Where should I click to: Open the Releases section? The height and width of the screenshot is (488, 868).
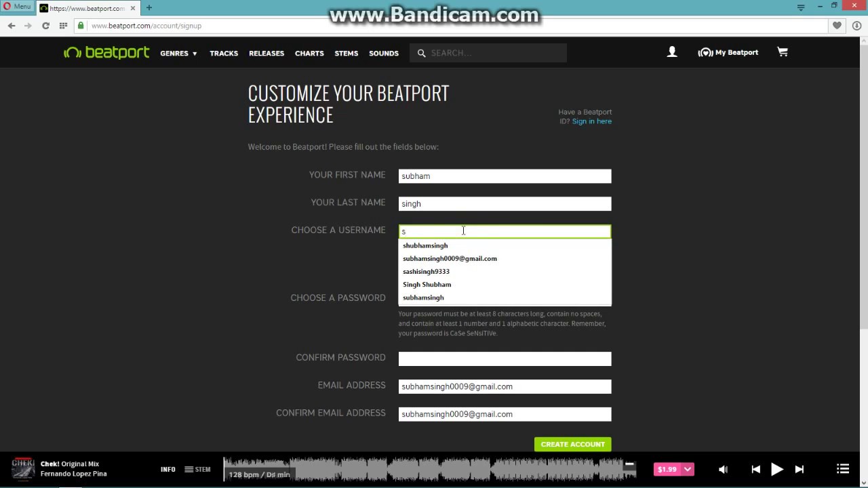(267, 54)
